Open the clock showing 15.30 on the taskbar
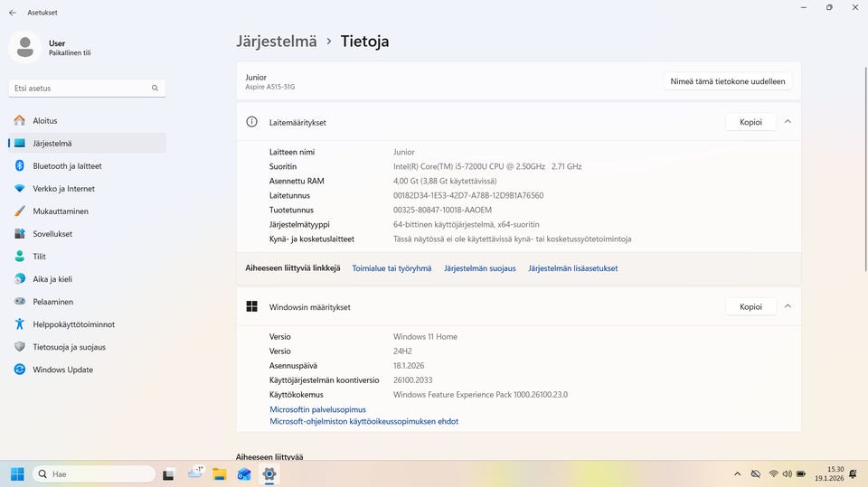Image resolution: width=868 pixels, height=487 pixels. point(829,473)
